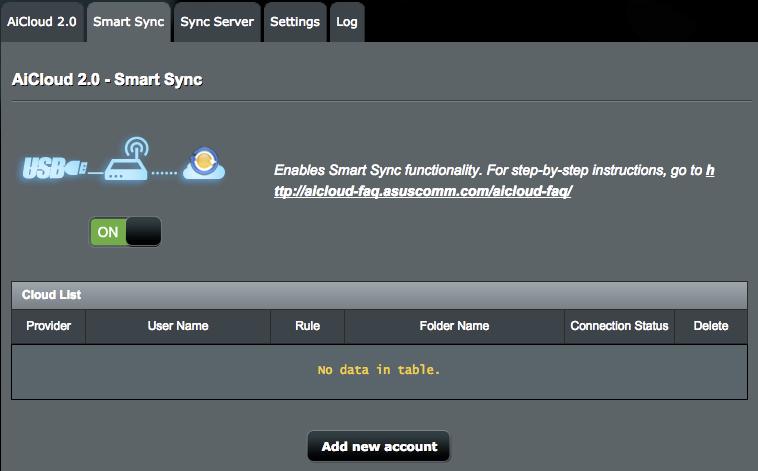Screen dimensions: 758x471
Task: Click the USB drive icon
Action: tap(55, 167)
